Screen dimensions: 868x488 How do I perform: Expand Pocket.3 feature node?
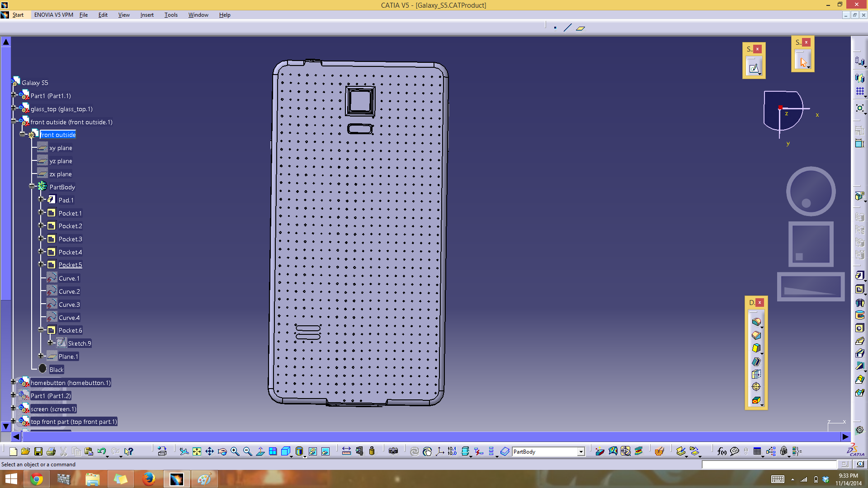41,238
